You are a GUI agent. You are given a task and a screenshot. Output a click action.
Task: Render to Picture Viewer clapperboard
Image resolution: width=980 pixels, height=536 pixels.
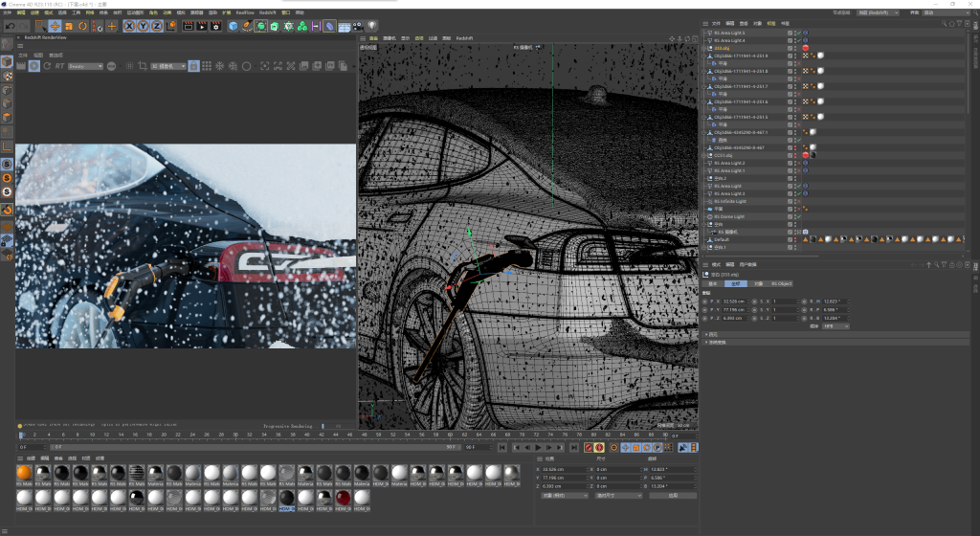[x=202, y=26]
